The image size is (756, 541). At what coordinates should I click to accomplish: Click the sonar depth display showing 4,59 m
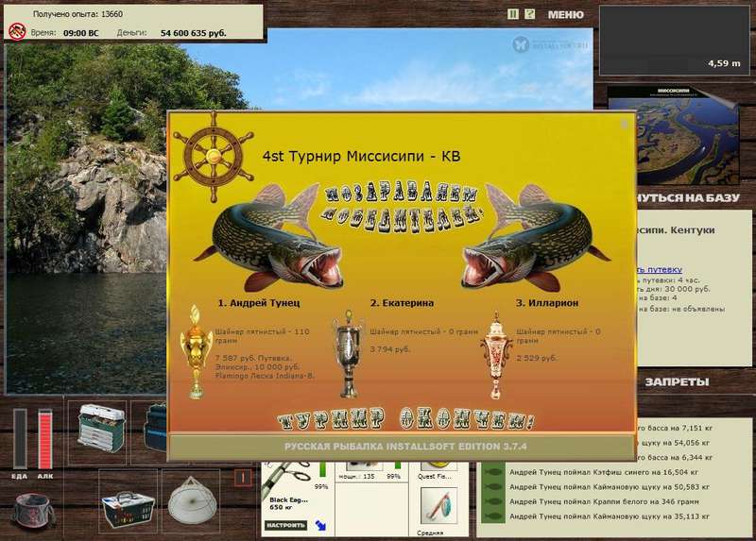pos(674,41)
